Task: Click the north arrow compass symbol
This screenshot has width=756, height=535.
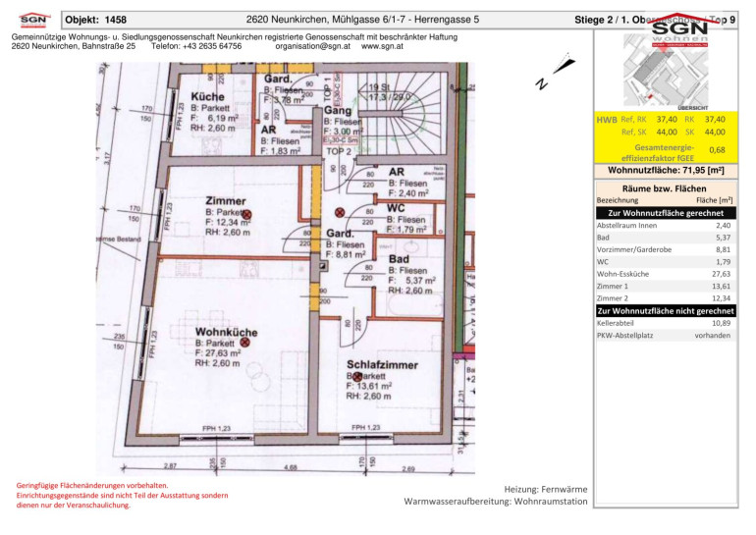Action: point(554,74)
